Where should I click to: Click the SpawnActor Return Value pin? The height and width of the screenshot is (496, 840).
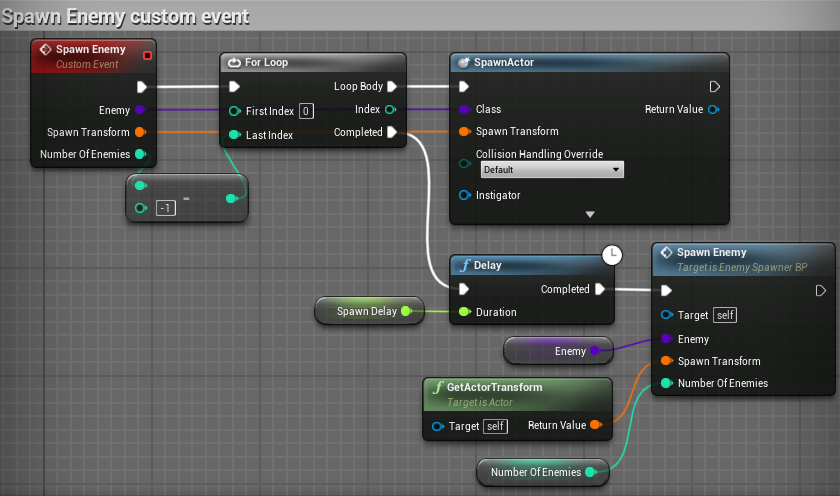pyautogui.click(x=713, y=109)
